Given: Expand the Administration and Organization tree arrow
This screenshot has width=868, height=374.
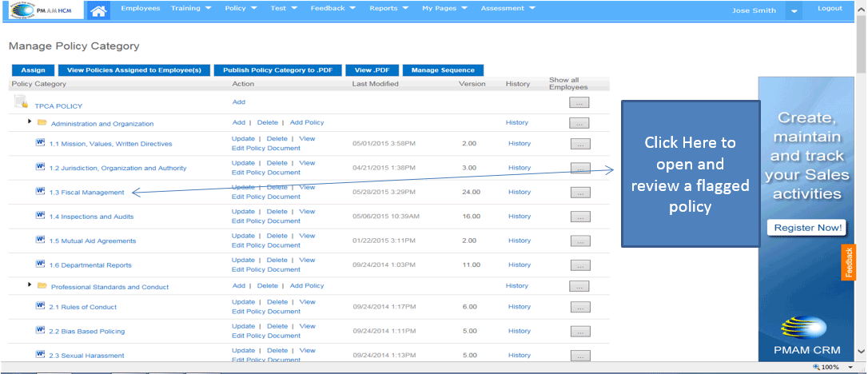Looking at the screenshot, I should point(30,121).
